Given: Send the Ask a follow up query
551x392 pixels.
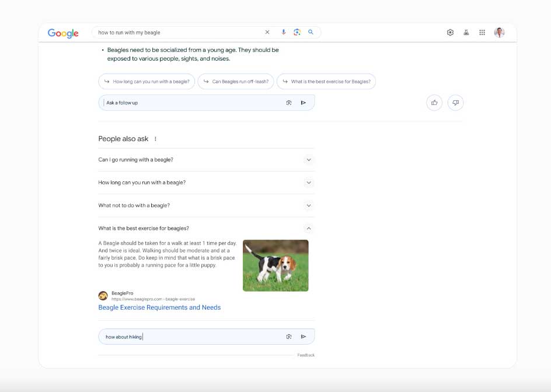Looking at the screenshot, I should (304, 103).
